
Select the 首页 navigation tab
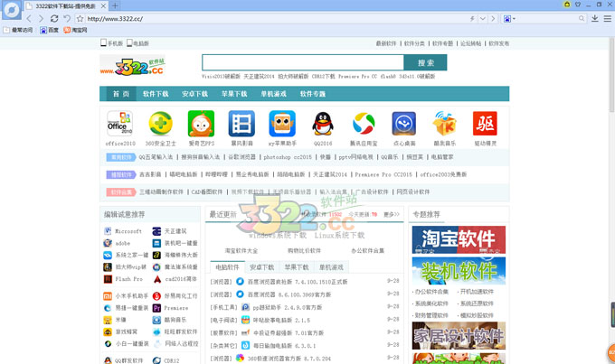click(120, 94)
